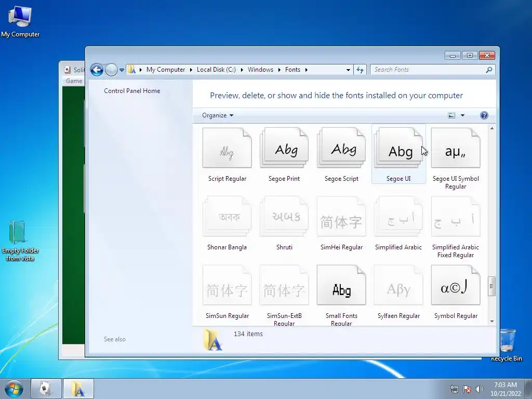Switch to Solitaire taskbar button

coord(46,389)
